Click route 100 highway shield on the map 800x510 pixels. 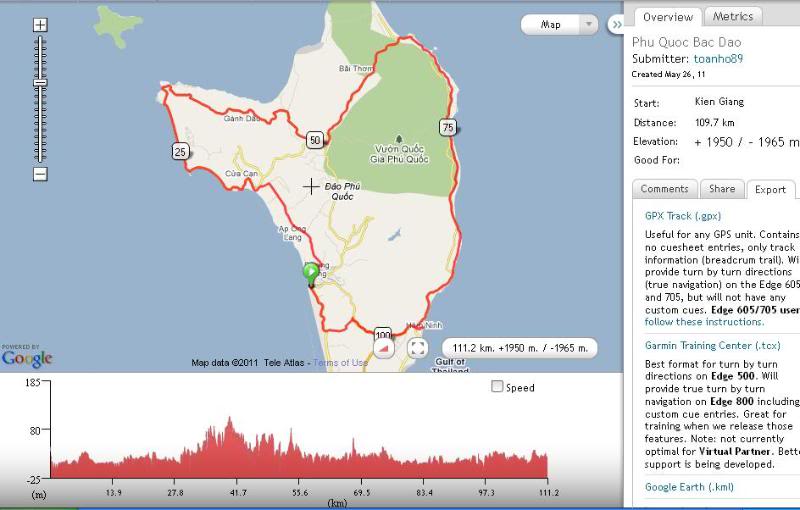click(383, 334)
